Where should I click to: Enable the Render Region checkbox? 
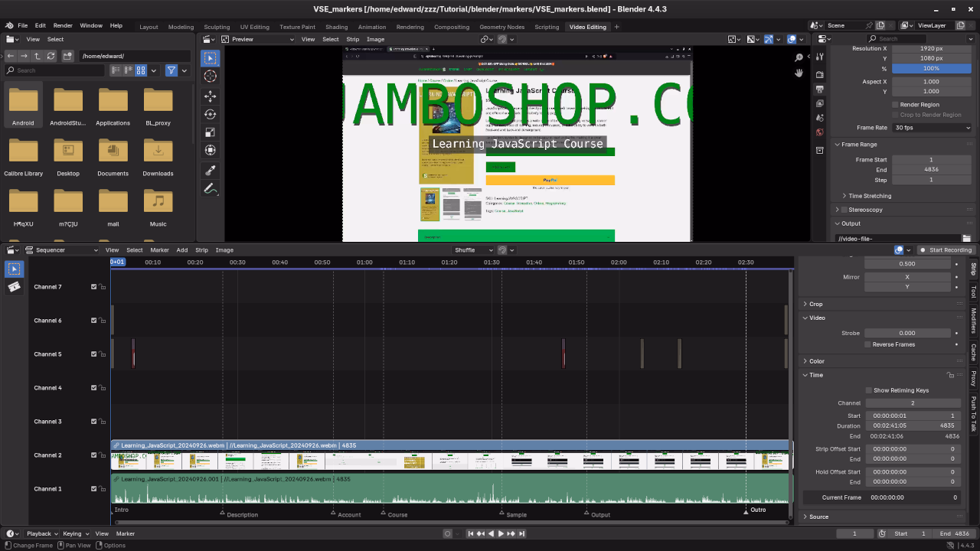tap(895, 105)
